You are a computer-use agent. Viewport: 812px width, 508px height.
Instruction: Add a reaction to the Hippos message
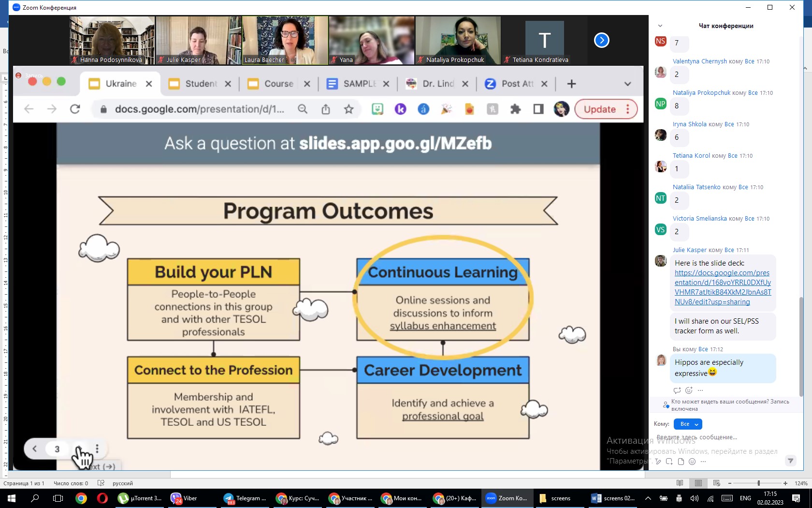tap(689, 390)
